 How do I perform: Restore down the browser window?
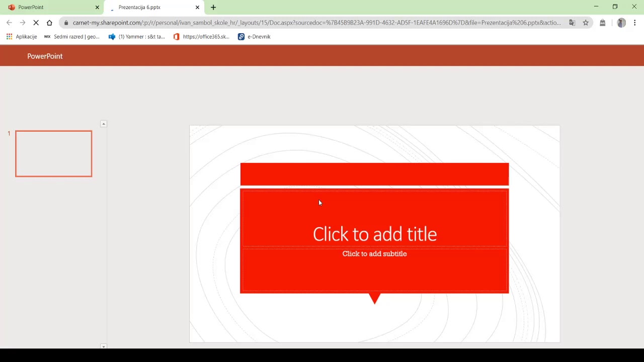(615, 7)
